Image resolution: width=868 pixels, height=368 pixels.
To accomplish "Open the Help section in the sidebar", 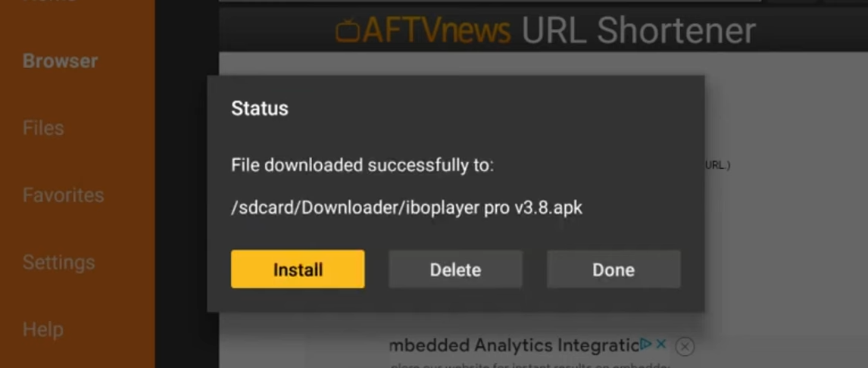I will click(x=43, y=330).
